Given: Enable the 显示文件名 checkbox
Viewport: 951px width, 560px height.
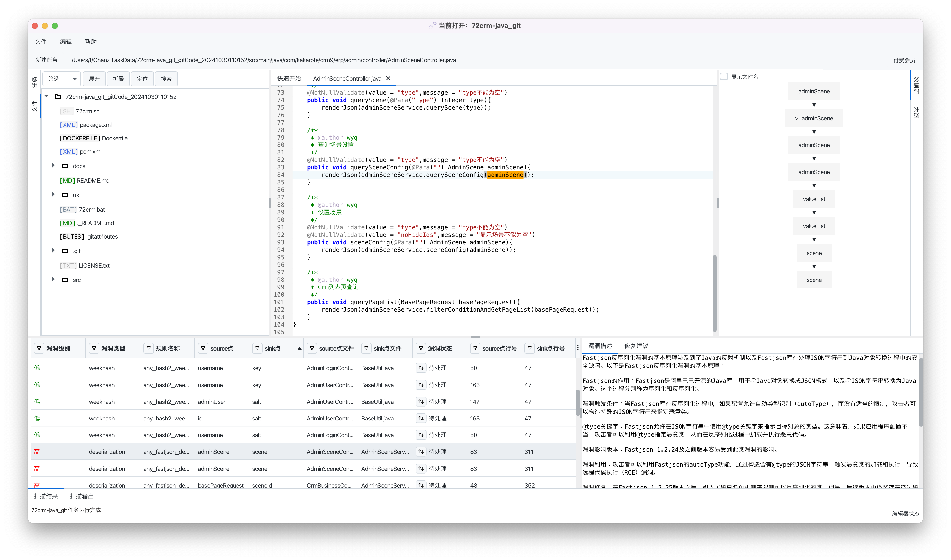Looking at the screenshot, I should coord(724,77).
